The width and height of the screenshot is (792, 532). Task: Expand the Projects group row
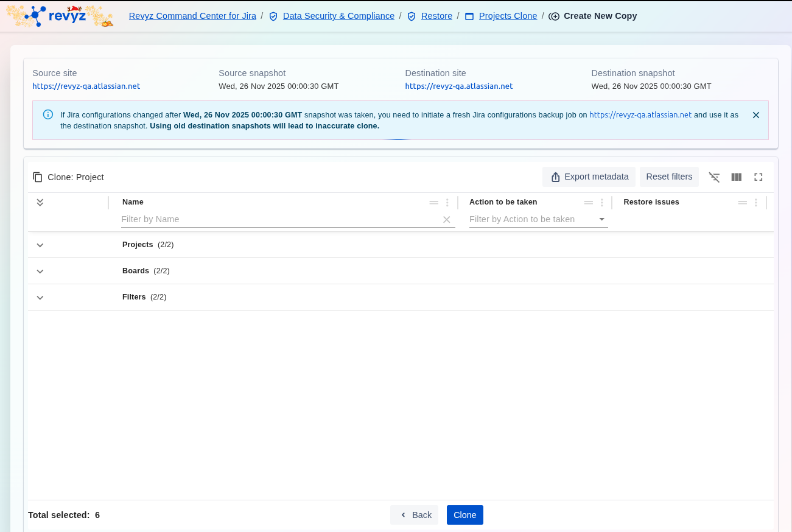[x=40, y=245]
